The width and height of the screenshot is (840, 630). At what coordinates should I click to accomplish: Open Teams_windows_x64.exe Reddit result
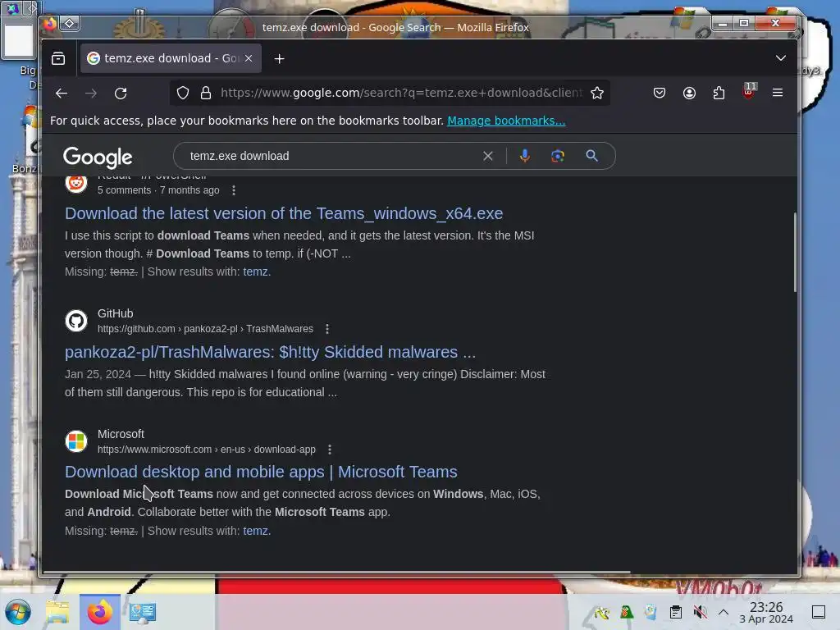click(284, 213)
